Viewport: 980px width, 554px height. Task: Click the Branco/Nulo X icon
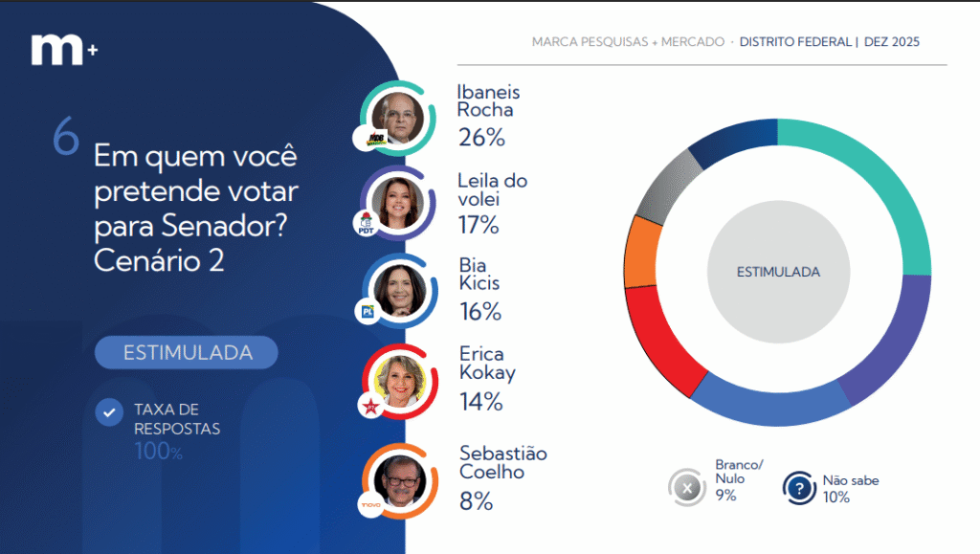click(x=686, y=489)
